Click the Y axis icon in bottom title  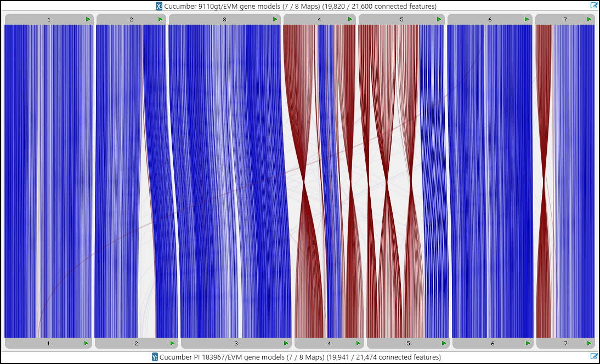pyautogui.click(x=155, y=357)
